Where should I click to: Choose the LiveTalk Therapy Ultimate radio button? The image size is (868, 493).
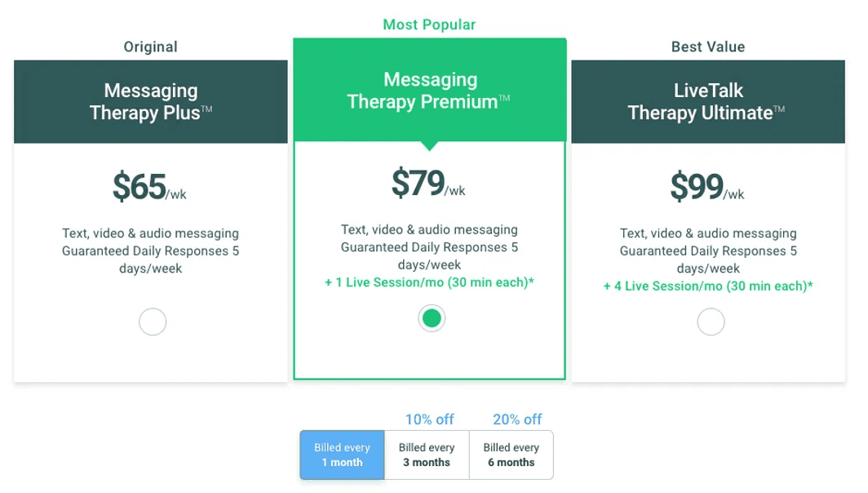pyautogui.click(x=711, y=322)
